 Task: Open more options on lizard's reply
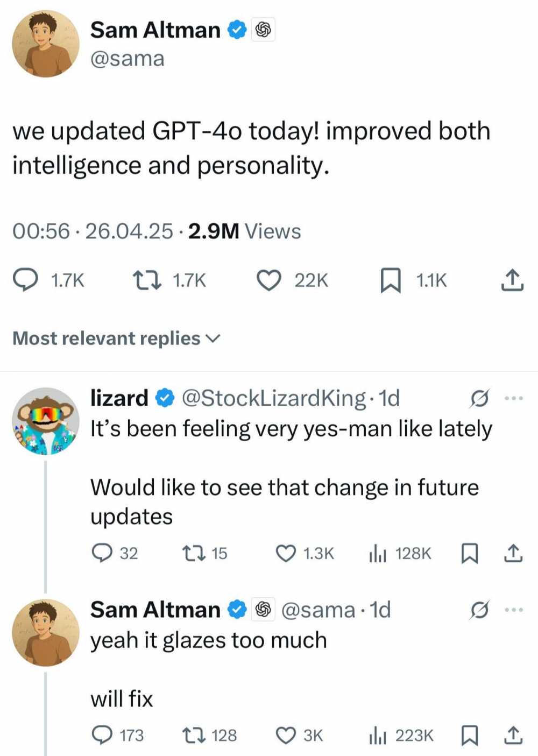[x=513, y=399]
